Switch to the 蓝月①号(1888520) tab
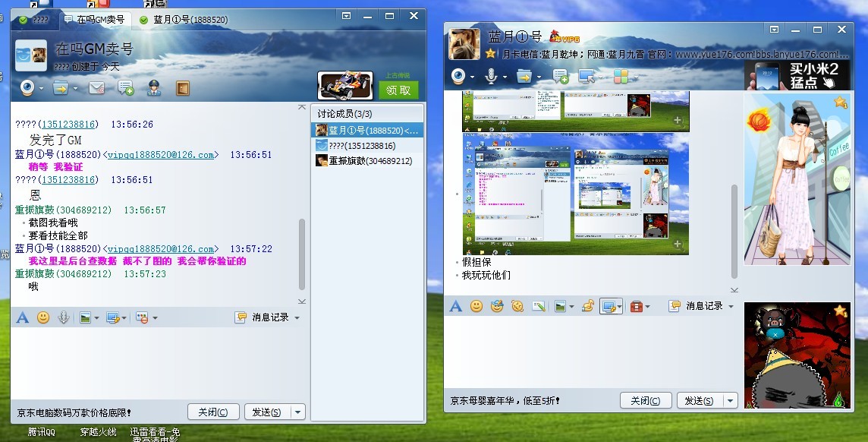Image resolution: width=868 pixels, height=442 pixels. pos(190,19)
